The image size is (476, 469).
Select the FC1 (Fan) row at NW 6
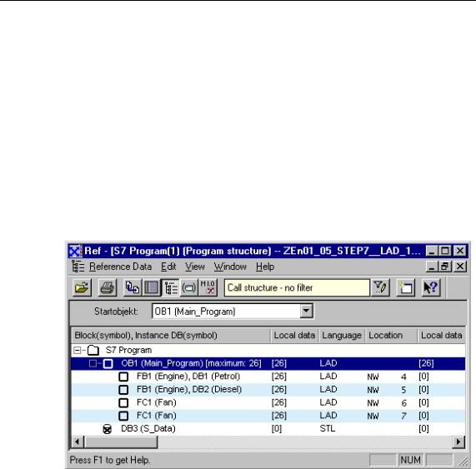pos(268,403)
